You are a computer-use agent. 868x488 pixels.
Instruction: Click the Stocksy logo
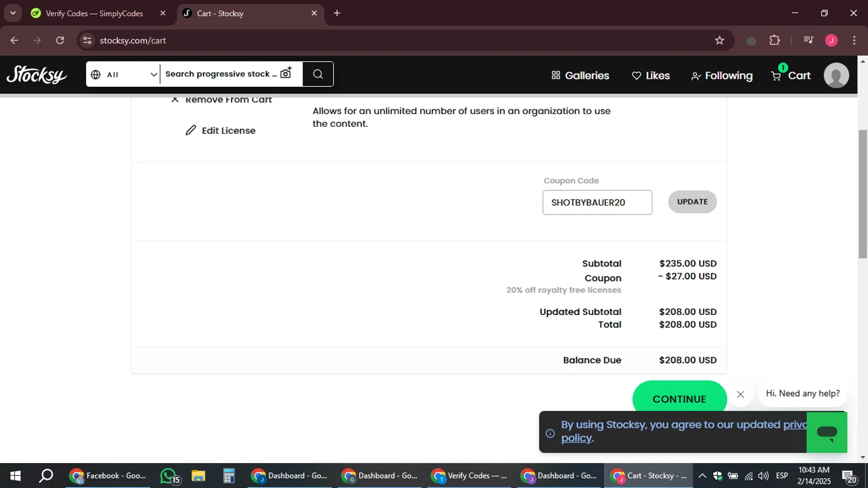pos(36,75)
